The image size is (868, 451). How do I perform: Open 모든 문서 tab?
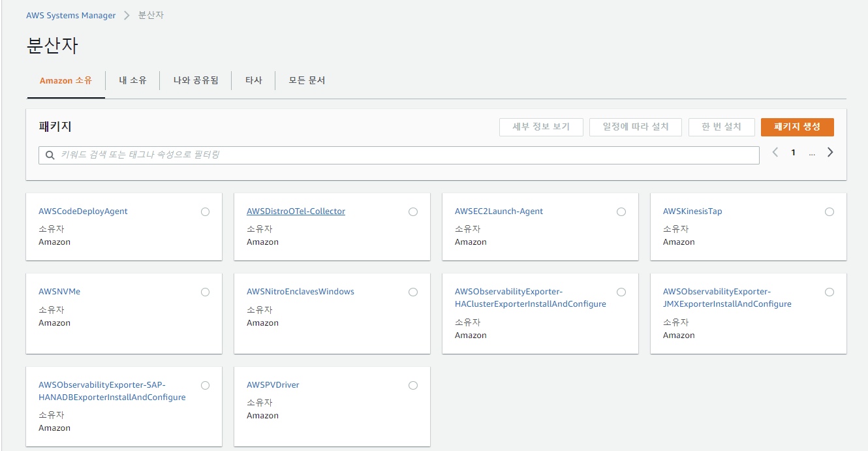(x=307, y=80)
